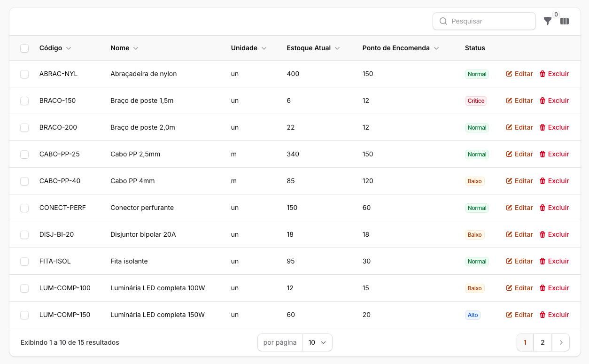Click the search magnifier icon
The image size is (589, 364).
[x=443, y=21]
